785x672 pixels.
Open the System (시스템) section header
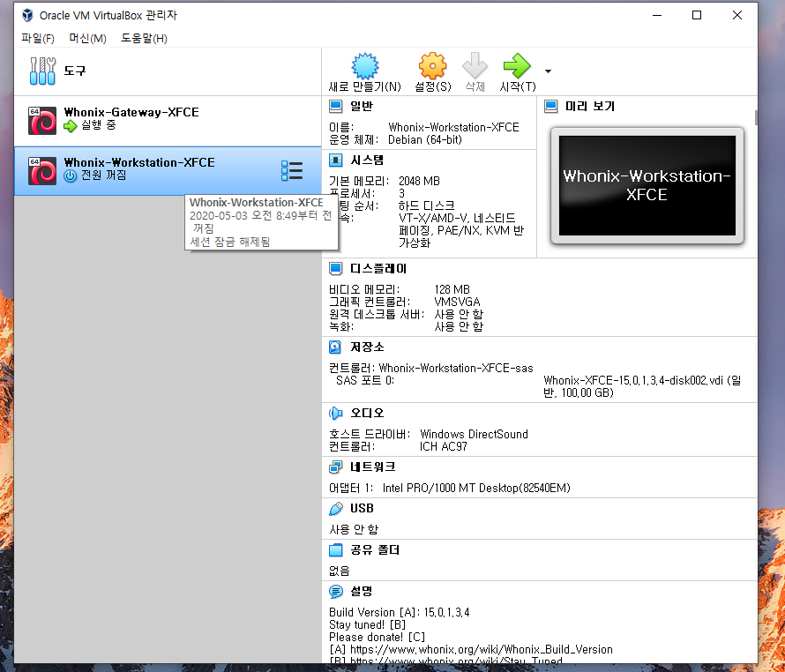point(367,161)
